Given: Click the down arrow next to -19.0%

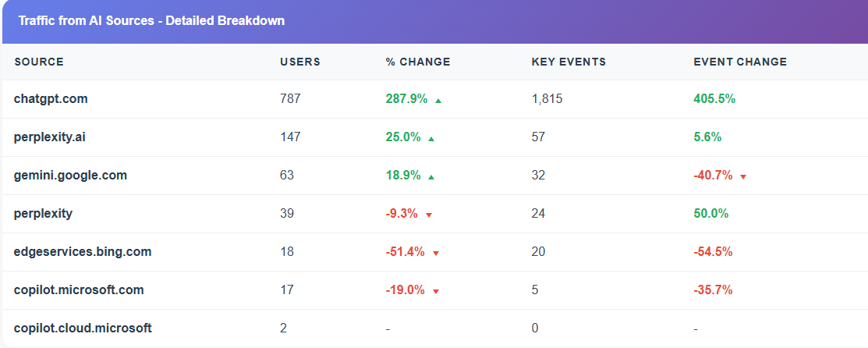Looking at the screenshot, I should (x=436, y=291).
